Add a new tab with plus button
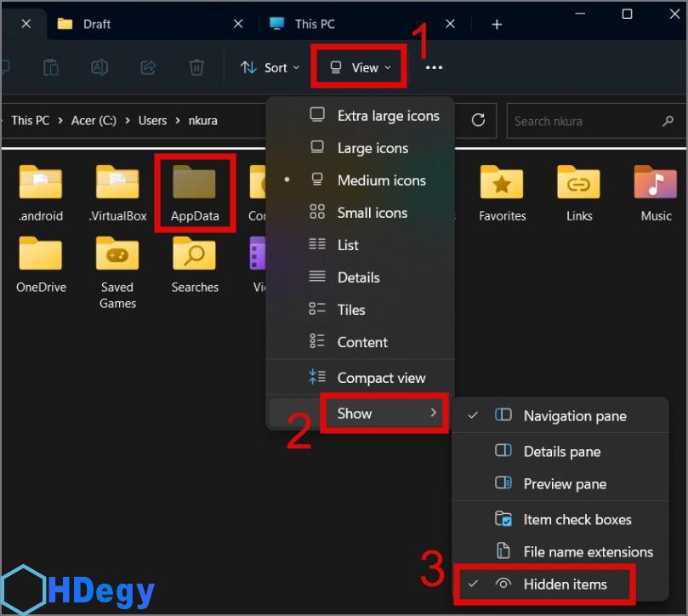The image size is (688, 616). pos(497,24)
